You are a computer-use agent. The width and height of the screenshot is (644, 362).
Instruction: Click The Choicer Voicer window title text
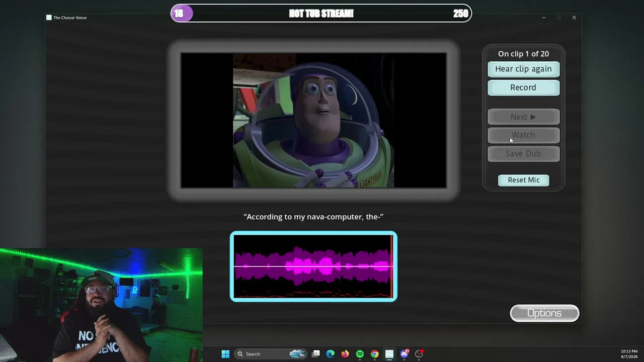pyautogui.click(x=70, y=18)
